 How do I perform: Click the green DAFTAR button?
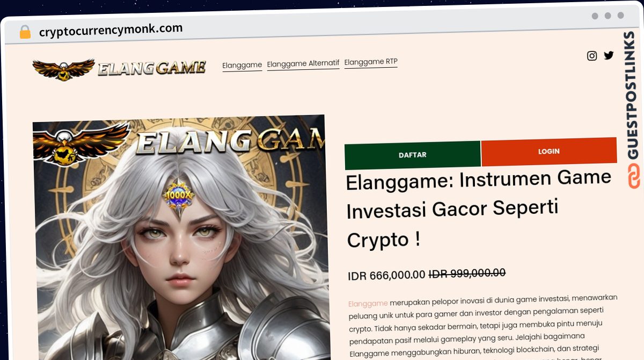pos(413,155)
